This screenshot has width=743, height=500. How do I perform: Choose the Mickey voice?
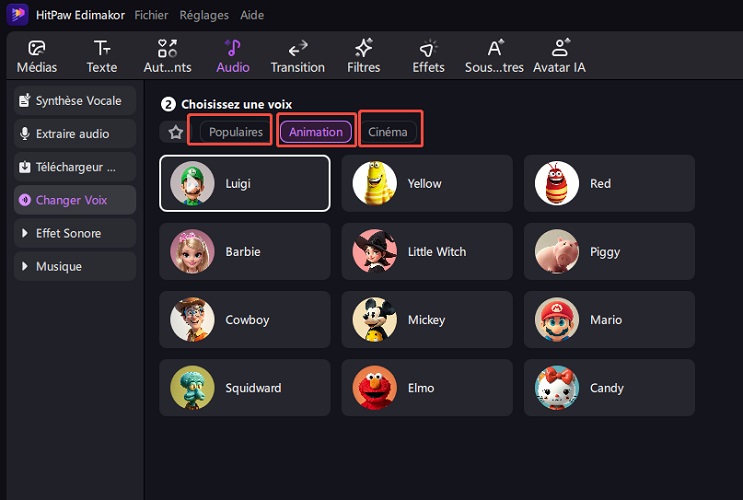point(427,320)
